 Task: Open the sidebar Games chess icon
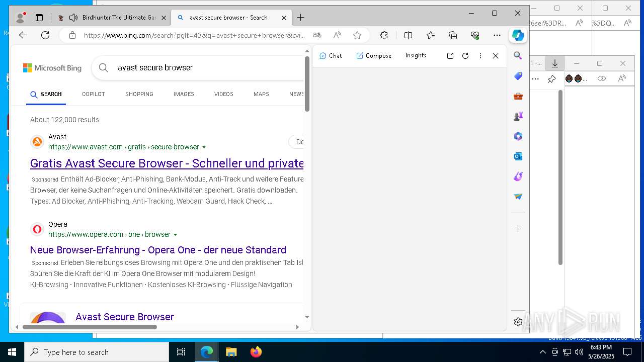[518, 116]
